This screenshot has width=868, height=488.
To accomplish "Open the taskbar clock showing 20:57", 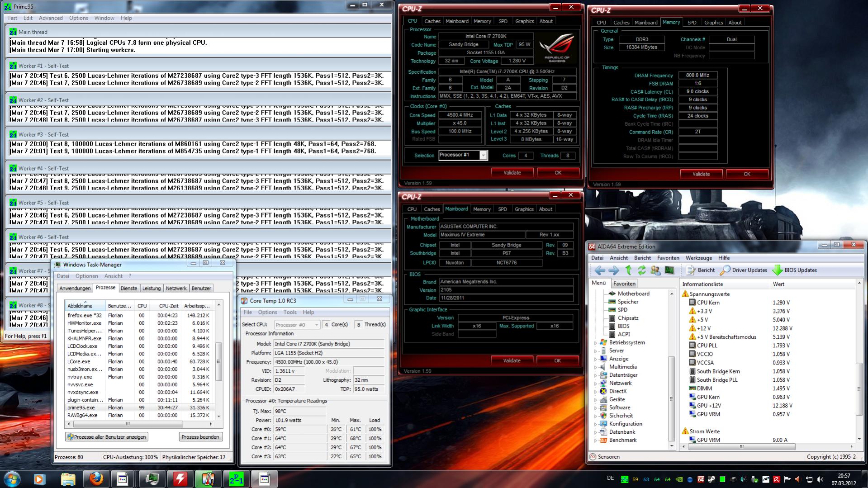I will (x=844, y=479).
